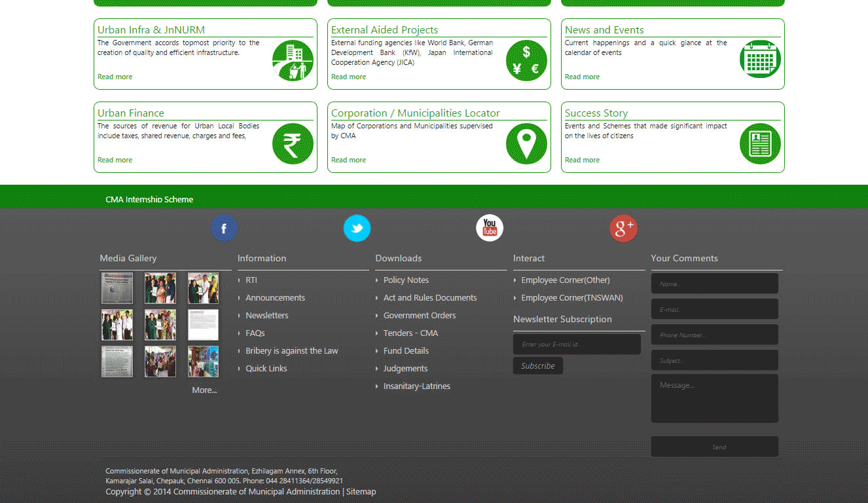This screenshot has width=868, height=503.
Task: Click the location pin icon for Municipalities Locator
Action: point(526,144)
